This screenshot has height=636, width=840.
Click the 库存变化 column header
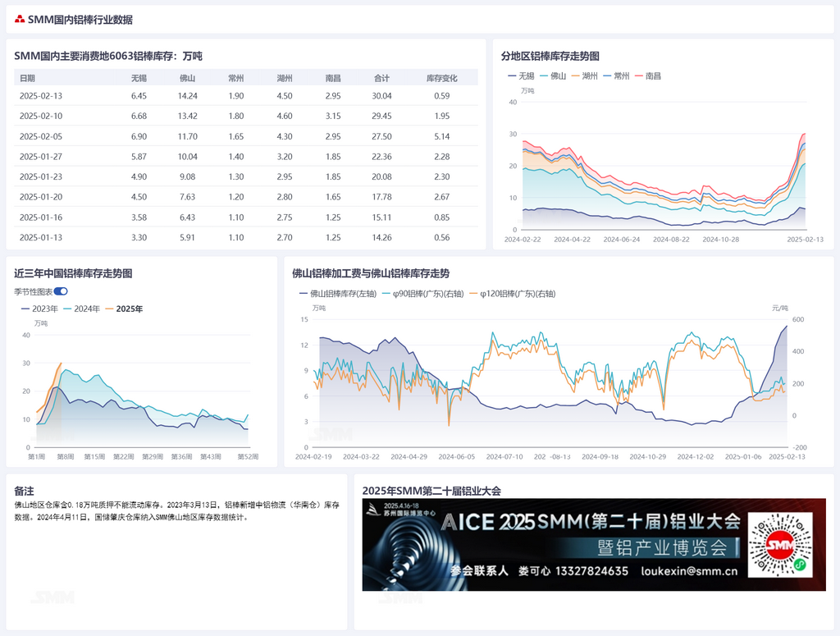tap(441, 78)
